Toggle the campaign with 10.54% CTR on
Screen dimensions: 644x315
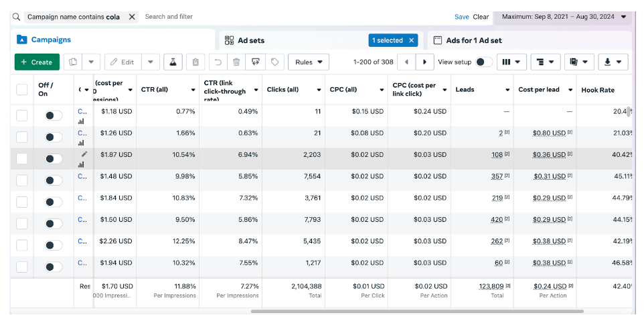[54, 159]
